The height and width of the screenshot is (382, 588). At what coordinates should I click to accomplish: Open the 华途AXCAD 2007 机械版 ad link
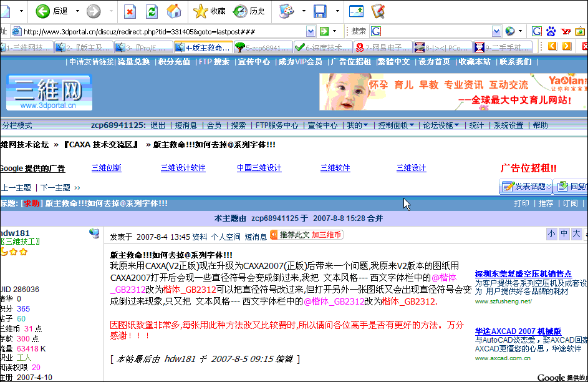coord(518,331)
